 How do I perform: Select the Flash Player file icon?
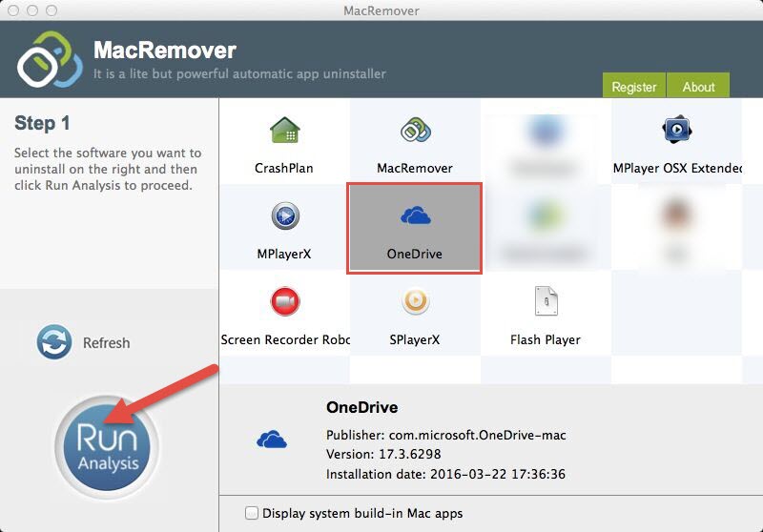pyautogui.click(x=546, y=301)
